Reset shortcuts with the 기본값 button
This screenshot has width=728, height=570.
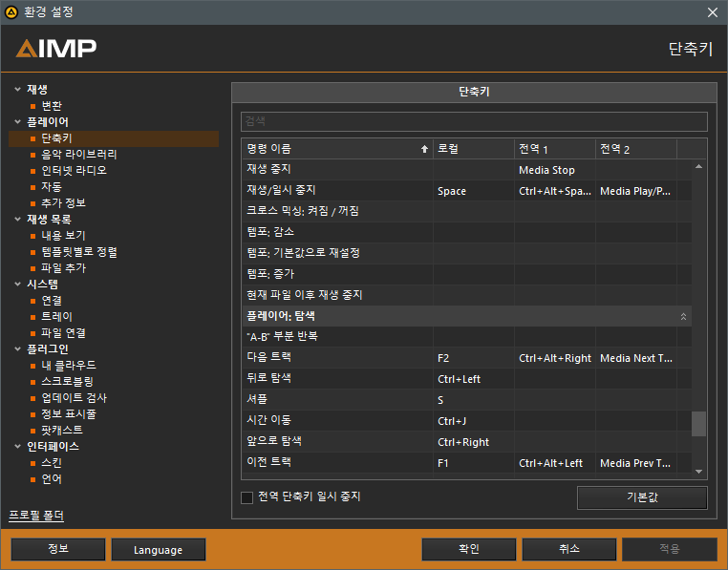tap(642, 497)
